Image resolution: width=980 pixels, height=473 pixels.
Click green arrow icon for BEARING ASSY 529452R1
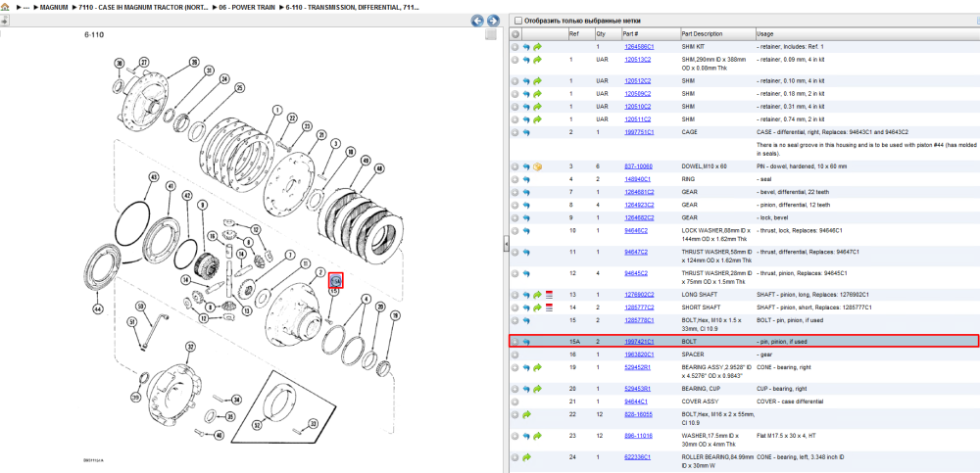click(x=537, y=367)
